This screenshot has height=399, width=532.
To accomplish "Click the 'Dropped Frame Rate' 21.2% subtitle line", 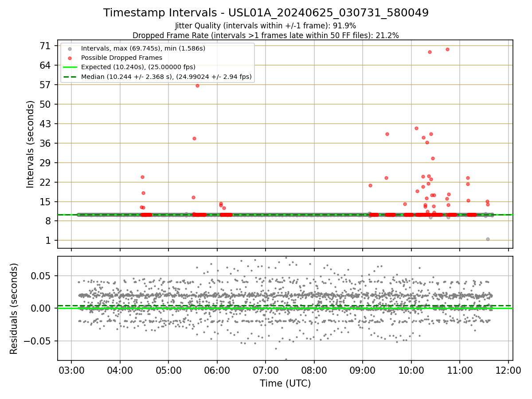I will [x=266, y=35].
